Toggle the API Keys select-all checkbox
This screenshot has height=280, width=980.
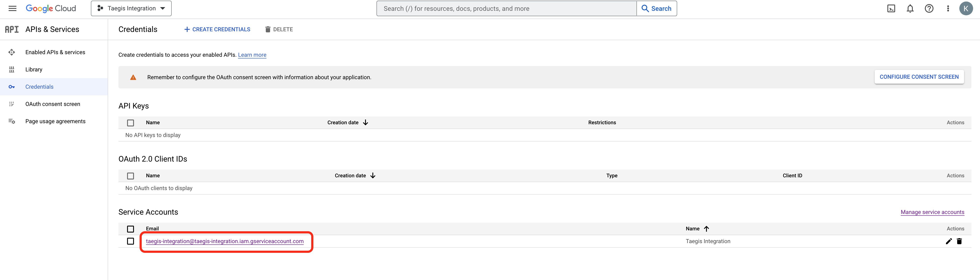click(x=131, y=123)
